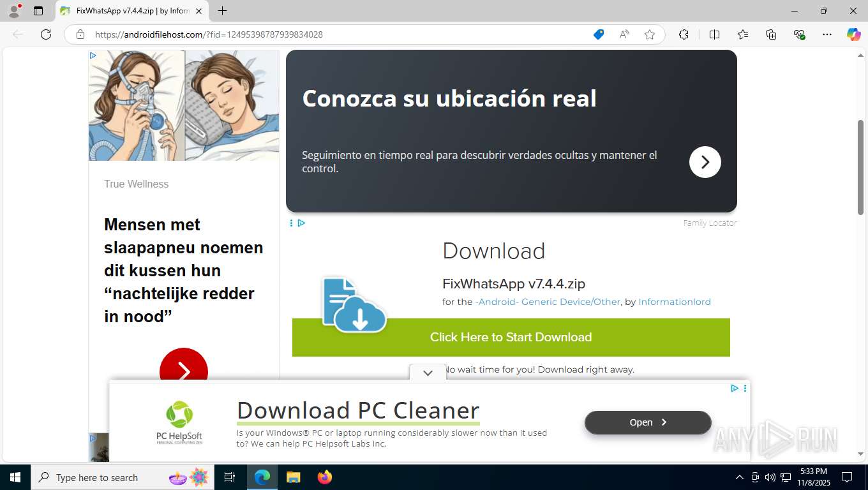The width and height of the screenshot is (868, 490).
Task: Open Read aloud from the address bar
Action: [624, 34]
